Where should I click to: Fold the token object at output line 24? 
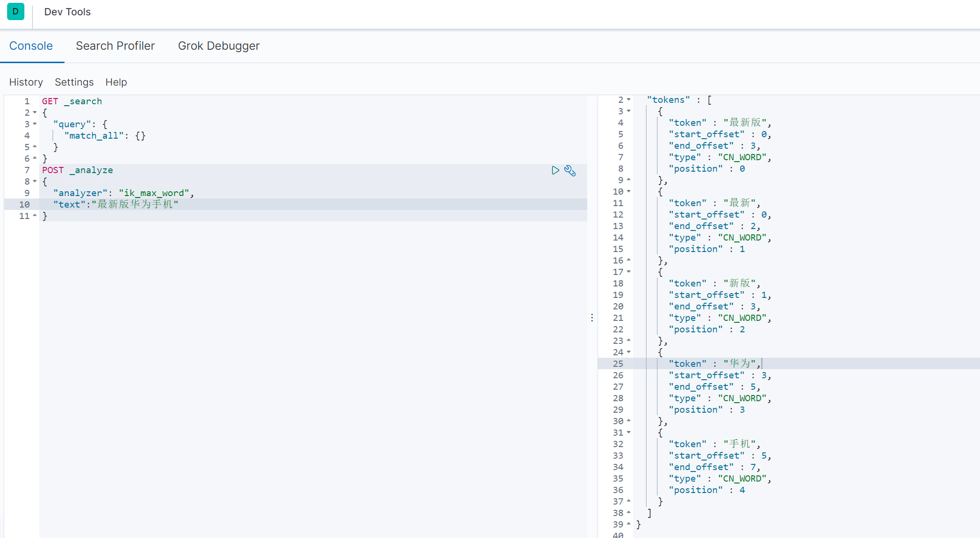coord(629,352)
